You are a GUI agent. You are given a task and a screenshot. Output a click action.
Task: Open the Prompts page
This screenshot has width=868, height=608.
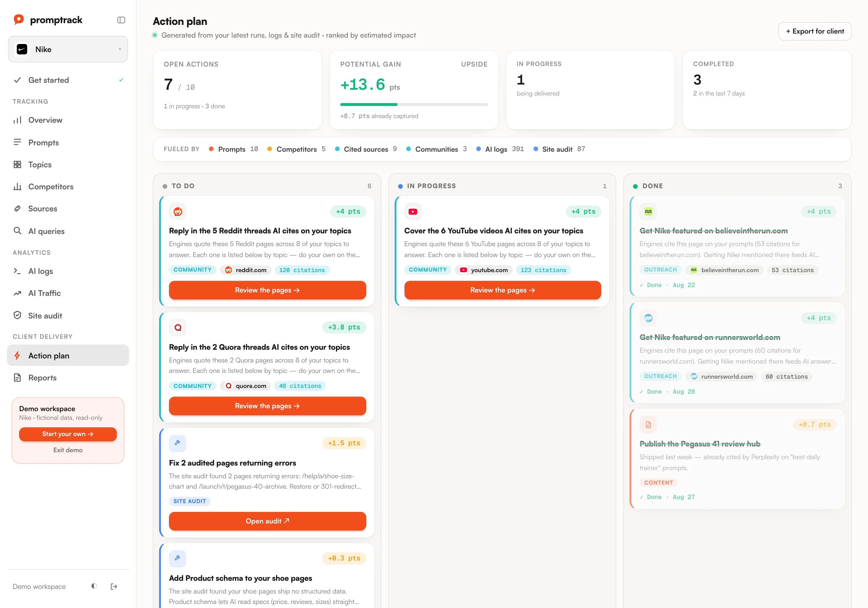[x=68, y=143]
